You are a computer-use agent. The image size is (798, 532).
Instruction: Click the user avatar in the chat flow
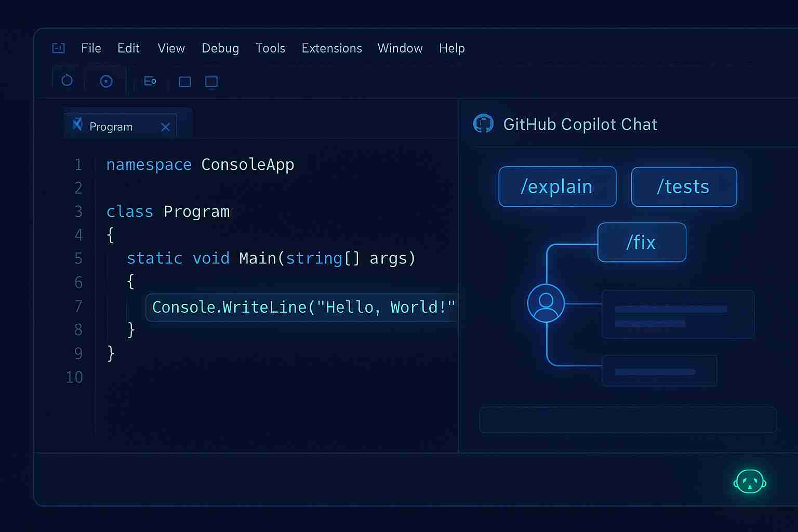546,303
